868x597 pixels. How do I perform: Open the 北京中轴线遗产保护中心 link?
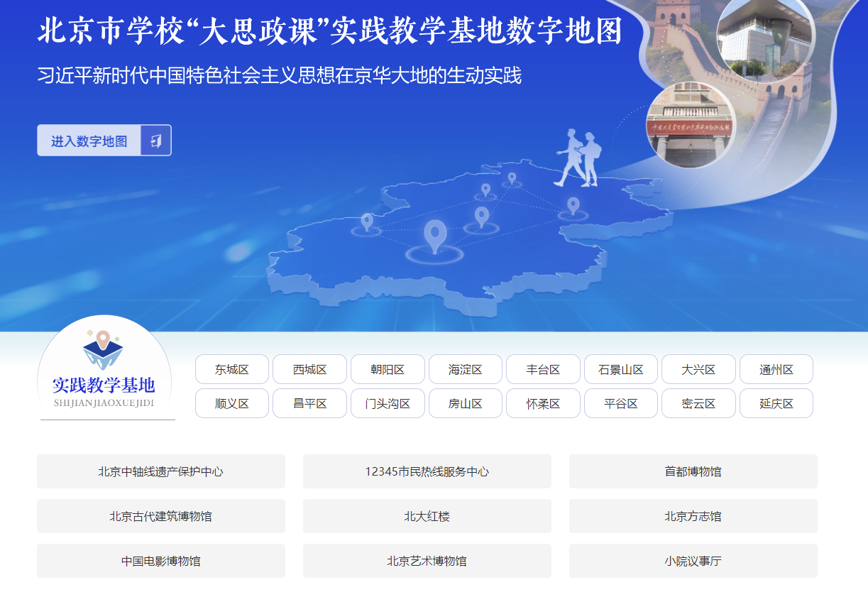161,471
